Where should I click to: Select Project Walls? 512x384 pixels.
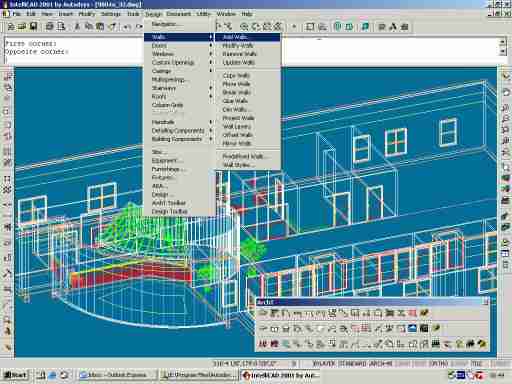pyautogui.click(x=247, y=118)
